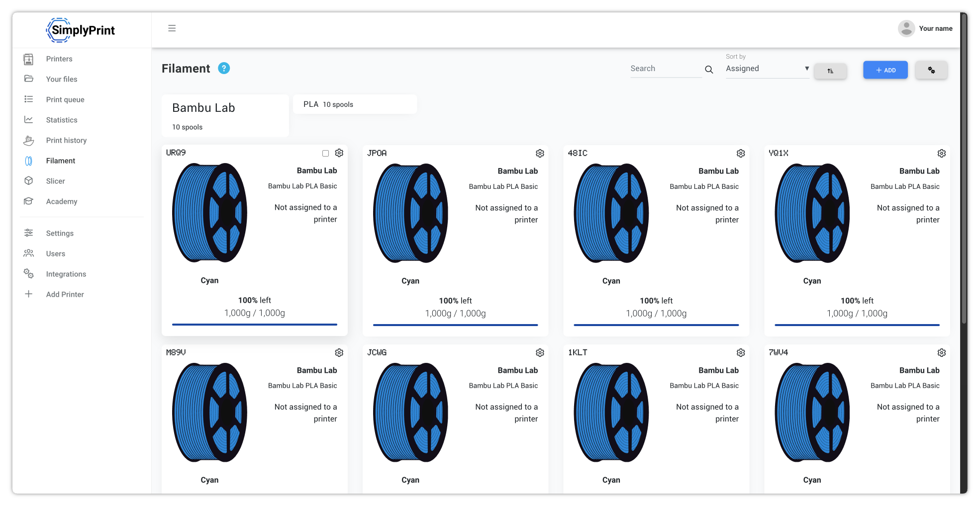Click the Statistics chart icon
This screenshot has height=506, width=980.
point(29,120)
